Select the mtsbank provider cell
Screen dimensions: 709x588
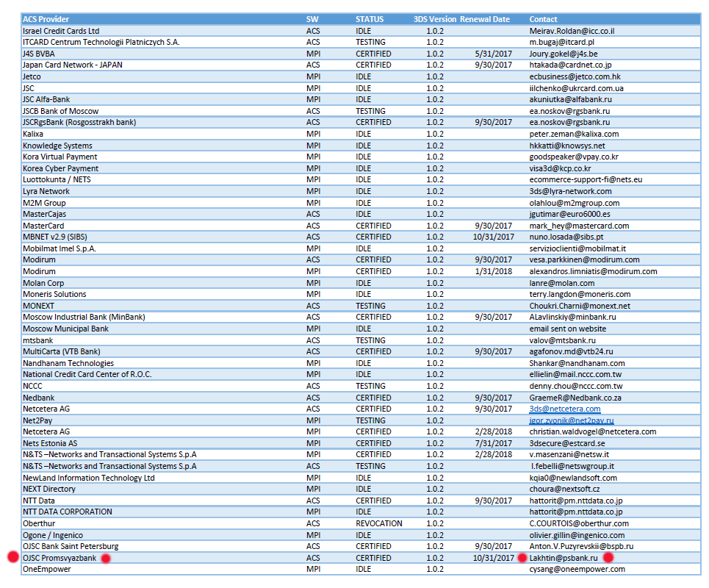click(x=38, y=340)
